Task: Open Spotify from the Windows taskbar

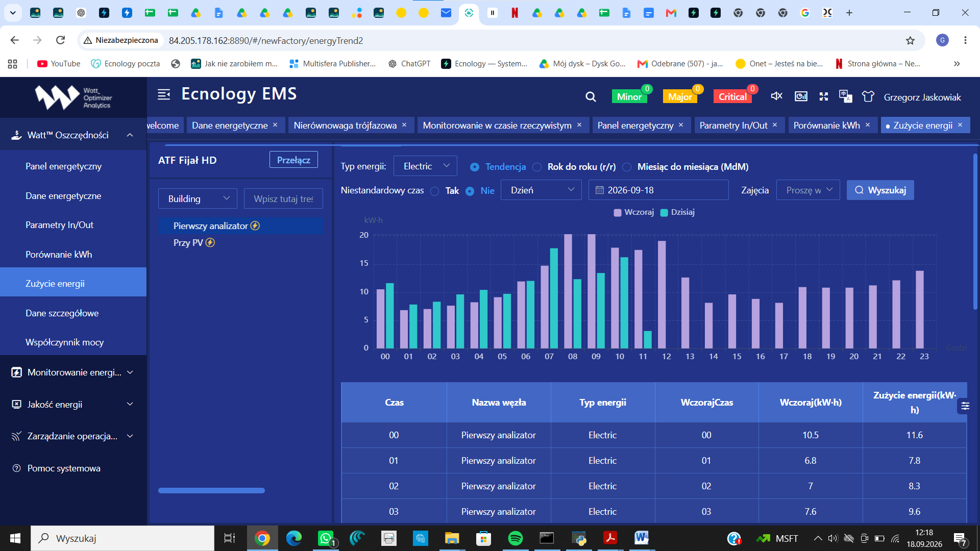Action: pyautogui.click(x=516, y=538)
